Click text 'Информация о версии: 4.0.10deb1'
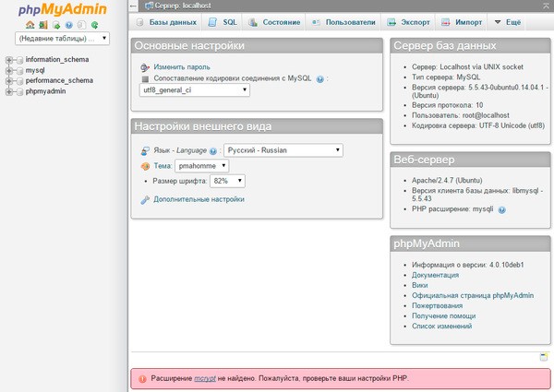The image size is (554, 392). (468, 265)
